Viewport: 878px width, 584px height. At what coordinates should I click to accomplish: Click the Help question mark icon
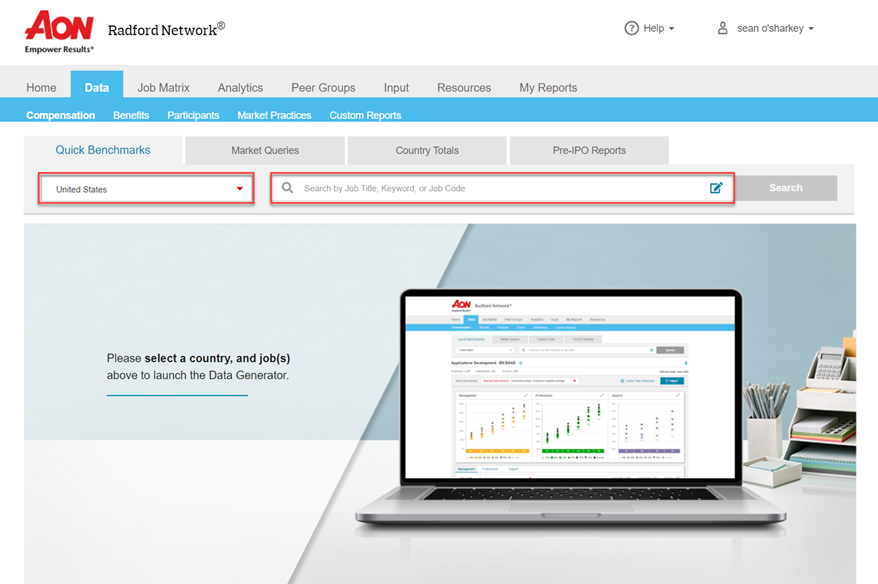click(x=631, y=28)
